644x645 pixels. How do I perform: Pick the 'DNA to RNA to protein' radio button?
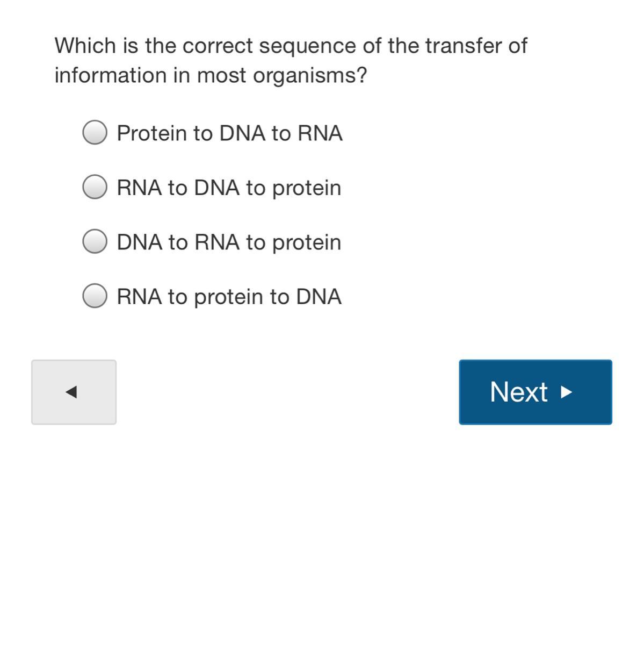(x=95, y=241)
